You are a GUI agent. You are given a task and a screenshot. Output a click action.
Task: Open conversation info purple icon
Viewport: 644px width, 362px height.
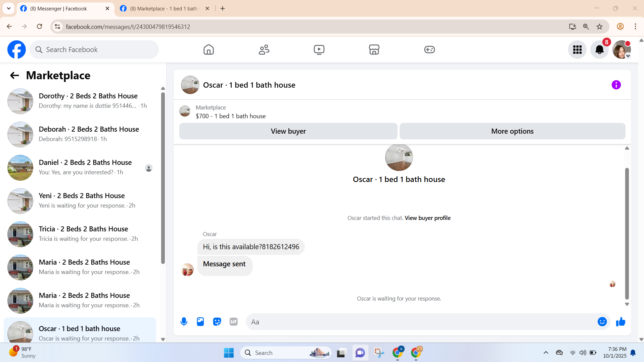click(616, 85)
